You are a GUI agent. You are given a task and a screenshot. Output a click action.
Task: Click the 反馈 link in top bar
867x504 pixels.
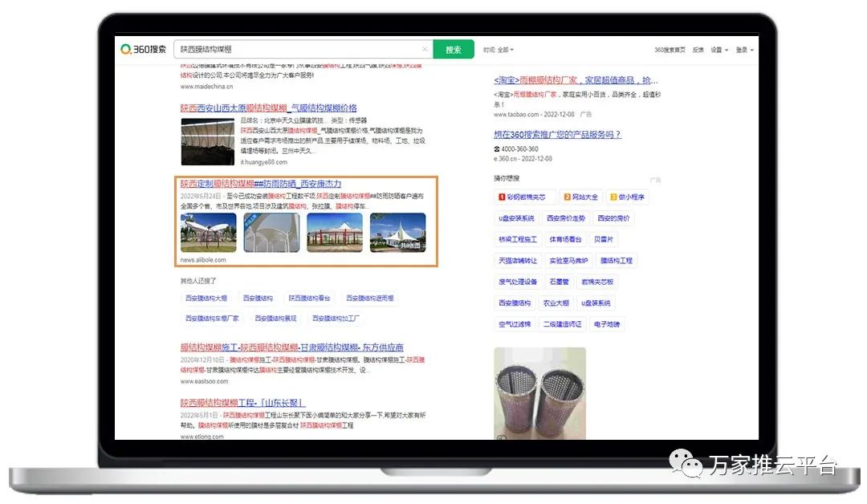click(698, 50)
